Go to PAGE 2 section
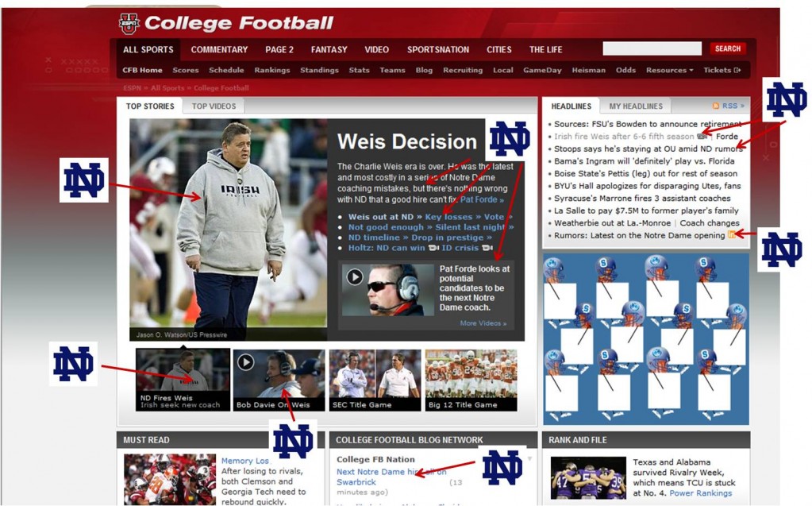The width and height of the screenshot is (812, 506). click(x=279, y=50)
